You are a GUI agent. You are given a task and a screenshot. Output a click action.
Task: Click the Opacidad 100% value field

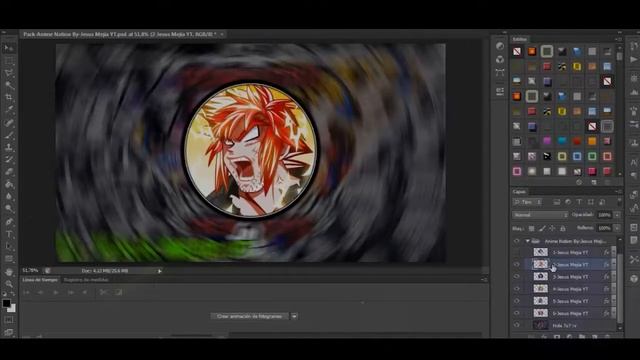pos(604,215)
